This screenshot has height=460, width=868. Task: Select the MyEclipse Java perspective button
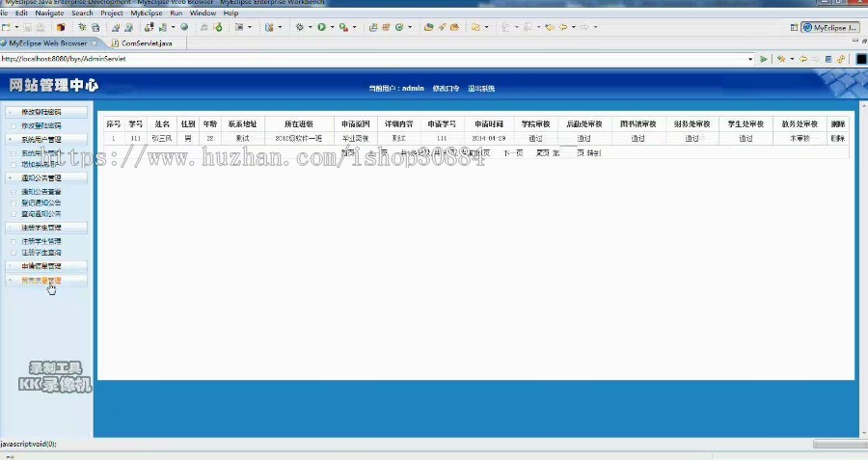[830, 28]
